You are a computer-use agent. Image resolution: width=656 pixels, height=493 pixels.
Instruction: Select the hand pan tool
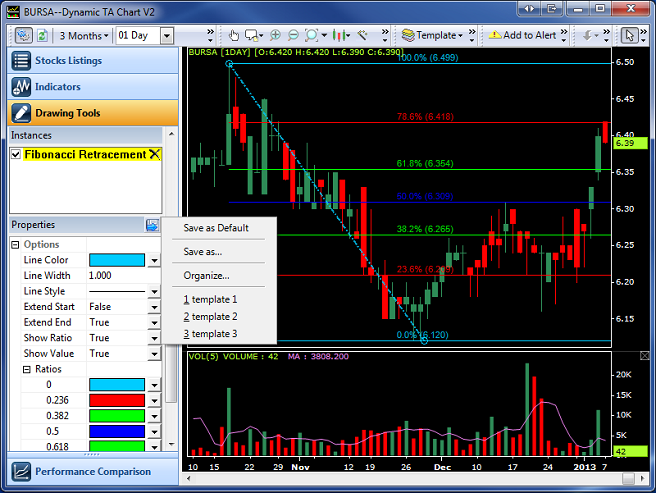[x=234, y=36]
